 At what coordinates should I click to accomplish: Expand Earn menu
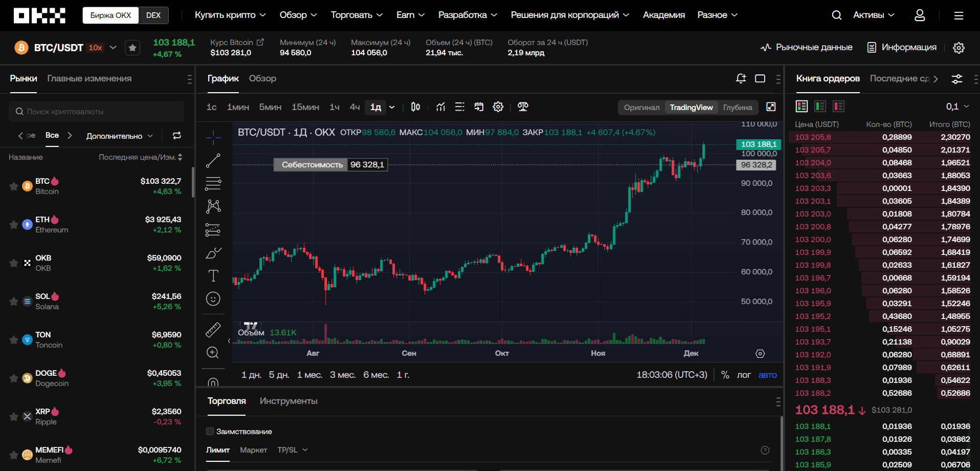point(410,15)
